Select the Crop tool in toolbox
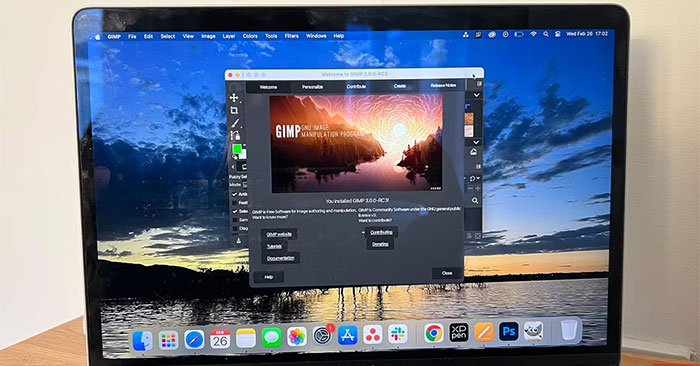Screen dimensions: 700x366 click(x=234, y=110)
